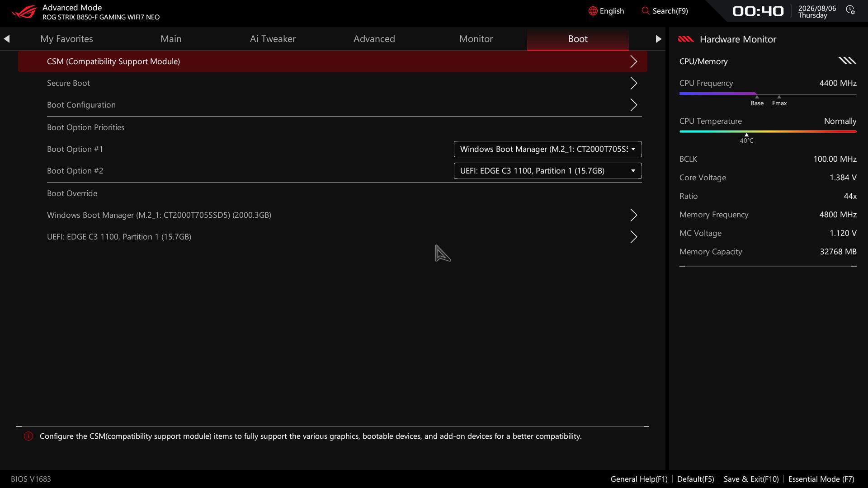Click the 4400 MHz CPU frequency value
The width and height of the screenshot is (868, 488).
tap(838, 83)
